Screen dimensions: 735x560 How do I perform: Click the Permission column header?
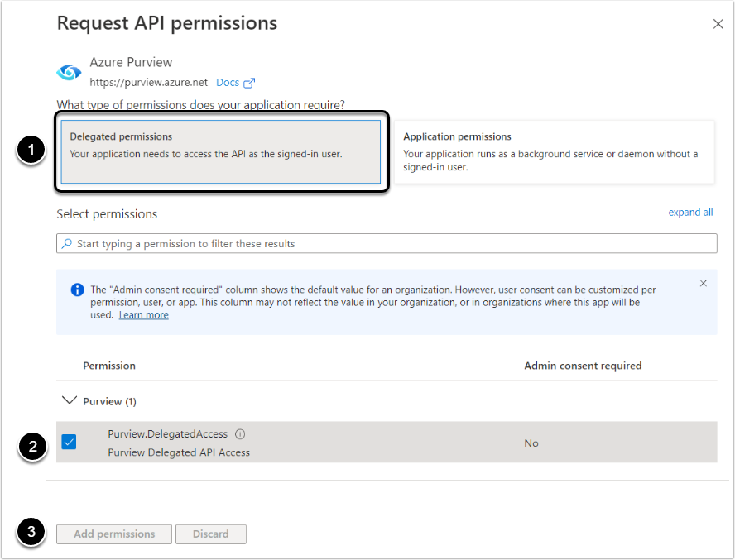click(109, 366)
